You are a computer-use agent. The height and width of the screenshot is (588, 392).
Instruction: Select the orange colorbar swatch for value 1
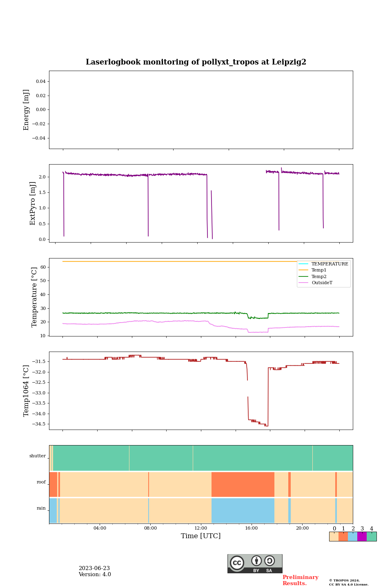[343, 537]
